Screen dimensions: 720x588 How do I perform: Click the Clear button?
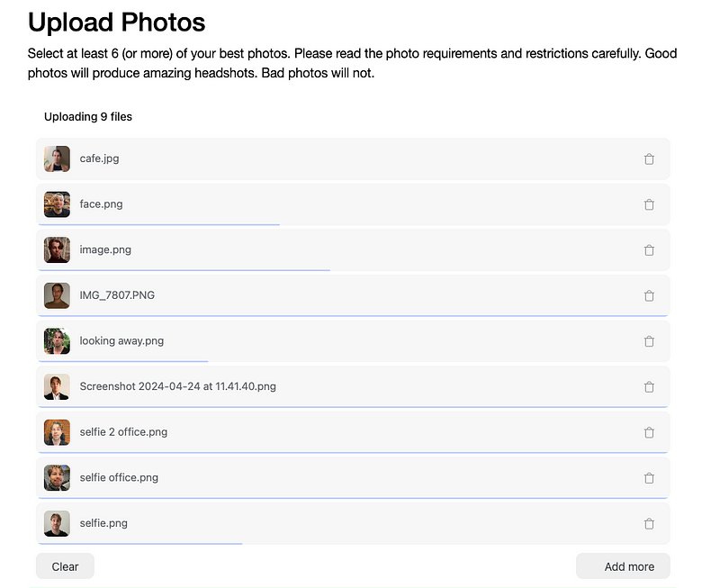click(65, 566)
